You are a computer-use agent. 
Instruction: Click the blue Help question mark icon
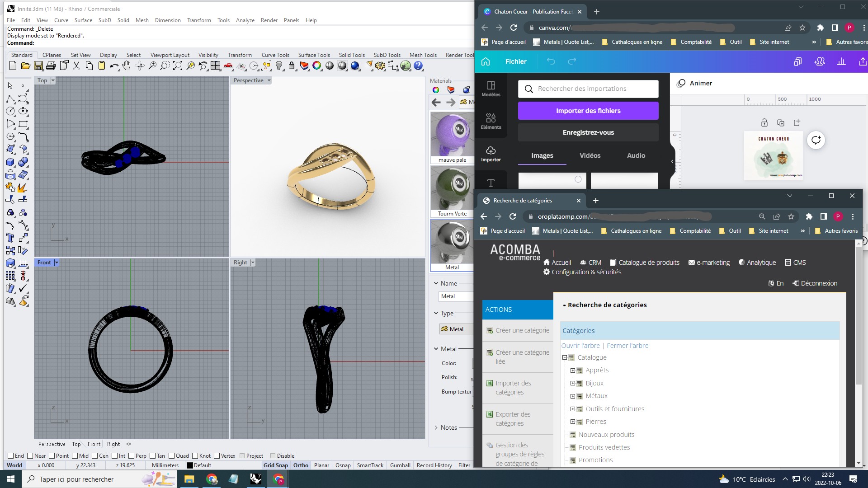[419, 66]
